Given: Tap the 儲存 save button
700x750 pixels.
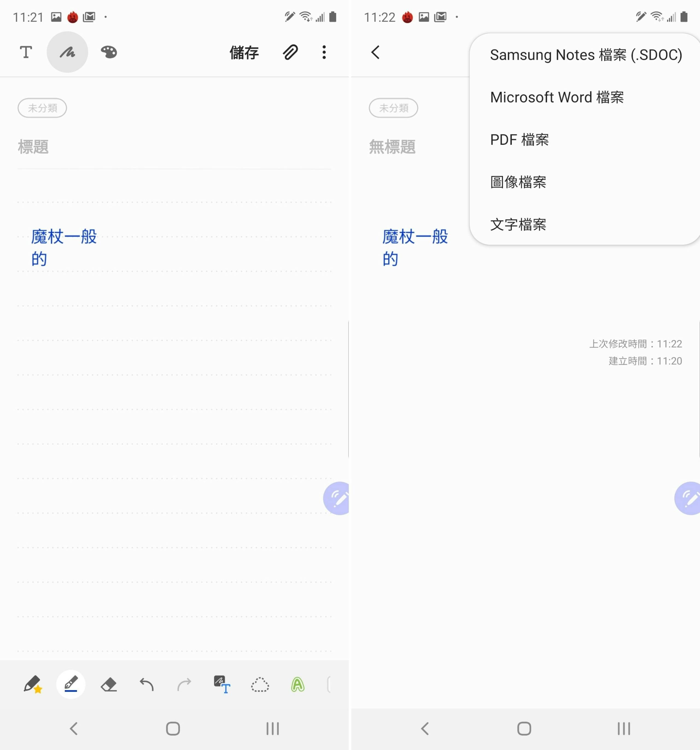Looking at the screenshot, I should pos(244,52).
